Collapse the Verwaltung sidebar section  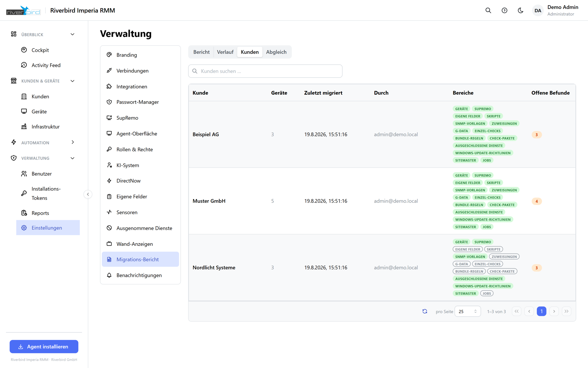(44, 158)
